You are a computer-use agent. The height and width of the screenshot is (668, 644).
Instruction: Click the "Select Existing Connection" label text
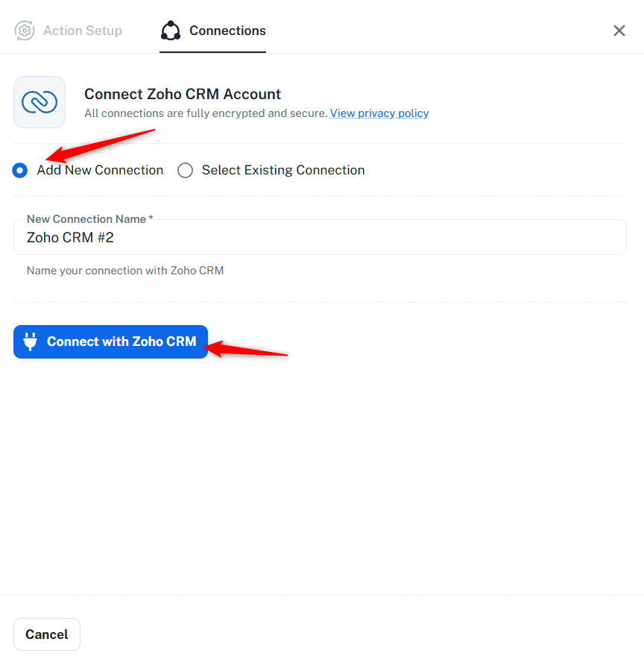pos(283,170)
